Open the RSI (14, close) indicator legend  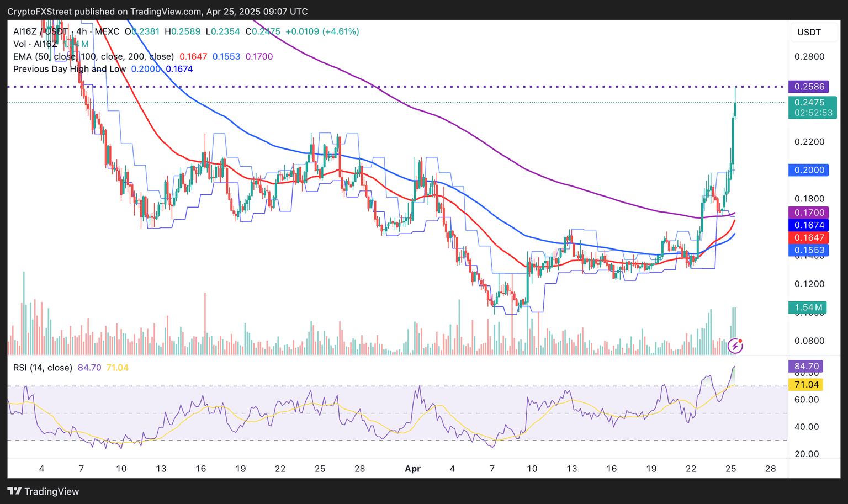click(43, 368)
